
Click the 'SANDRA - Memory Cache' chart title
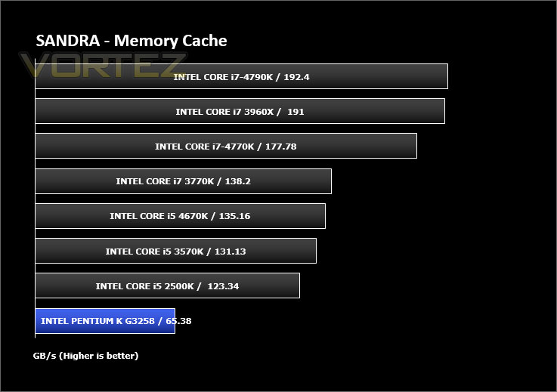(x=132, y=41)
